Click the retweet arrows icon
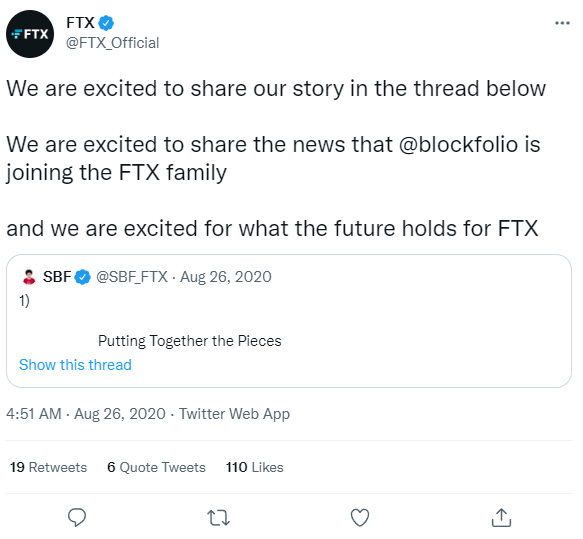 (x=218, y=518)
